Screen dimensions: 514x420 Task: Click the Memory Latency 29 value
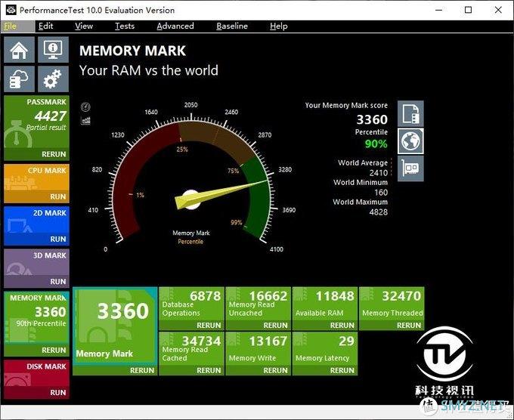[346, 341]
